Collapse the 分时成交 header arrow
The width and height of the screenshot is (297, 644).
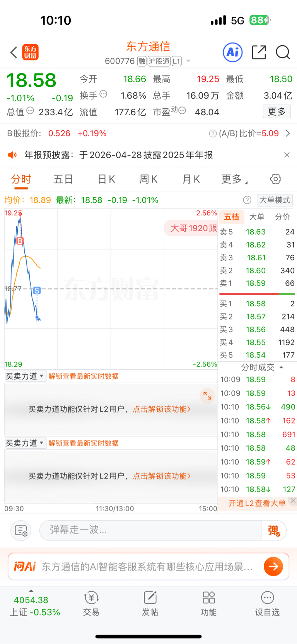coord(281,367)
